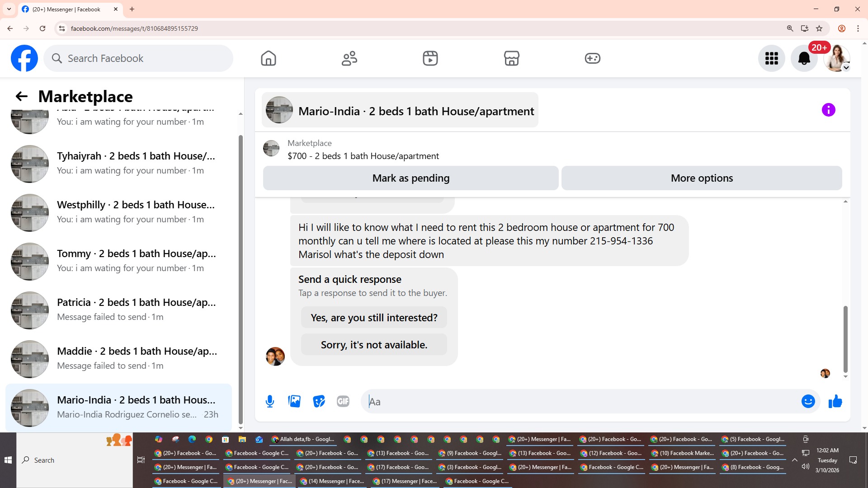This screenshot has width=868, height=488.
Task: Open the Chrome tab search dropdown
Action: tap(9, 9)
